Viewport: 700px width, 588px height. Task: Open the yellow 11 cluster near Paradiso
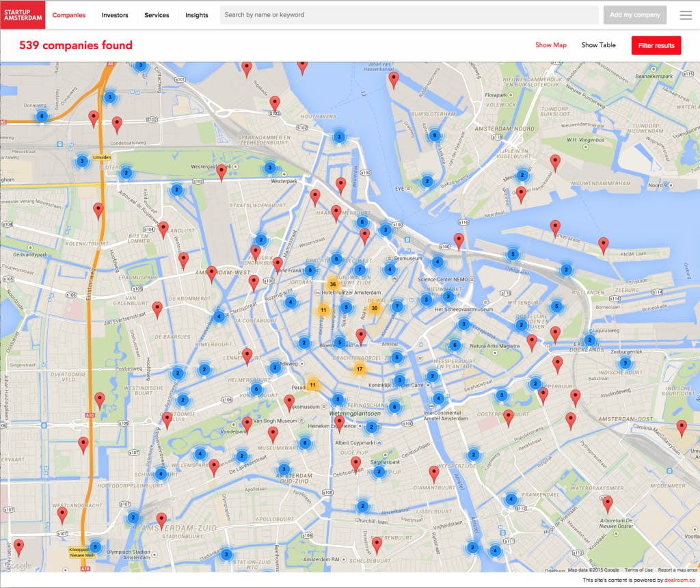[x=313, y=385]
